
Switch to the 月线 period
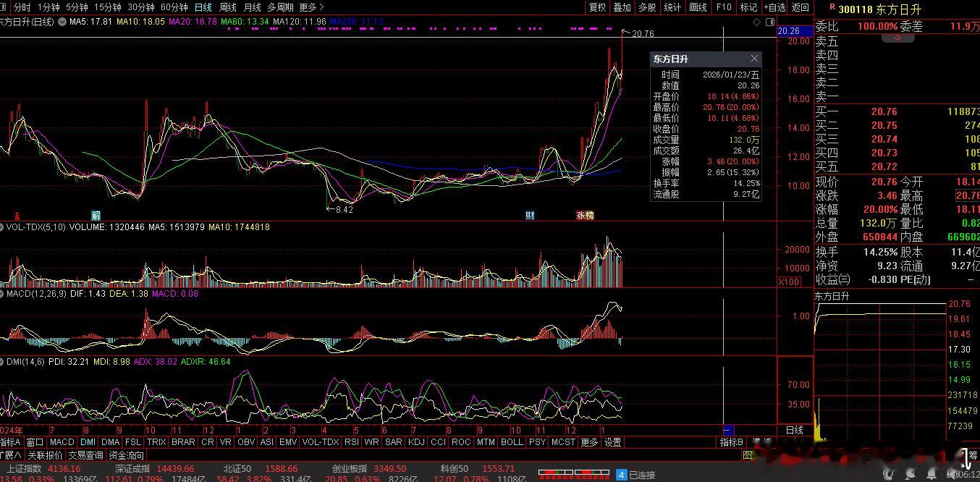252,7
